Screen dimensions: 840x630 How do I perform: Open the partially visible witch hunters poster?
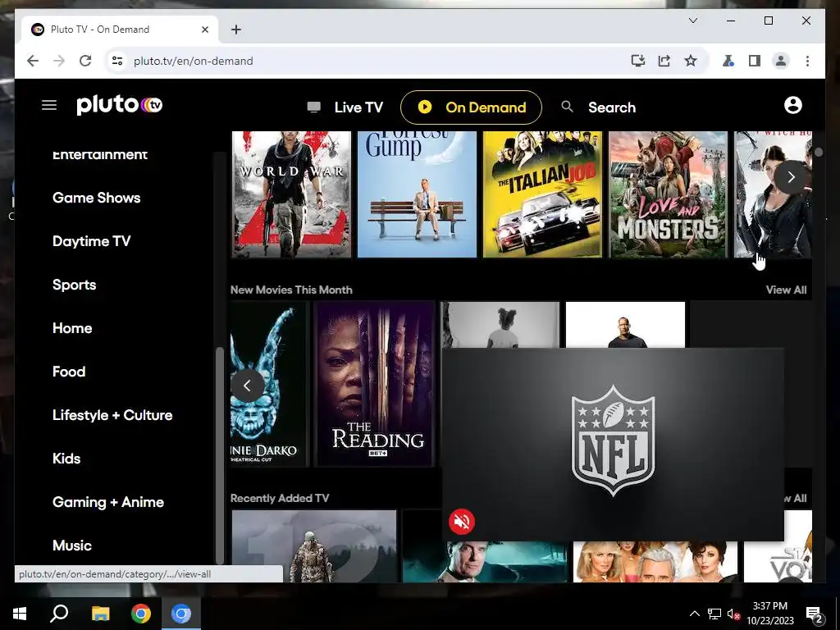click(773, 194)
